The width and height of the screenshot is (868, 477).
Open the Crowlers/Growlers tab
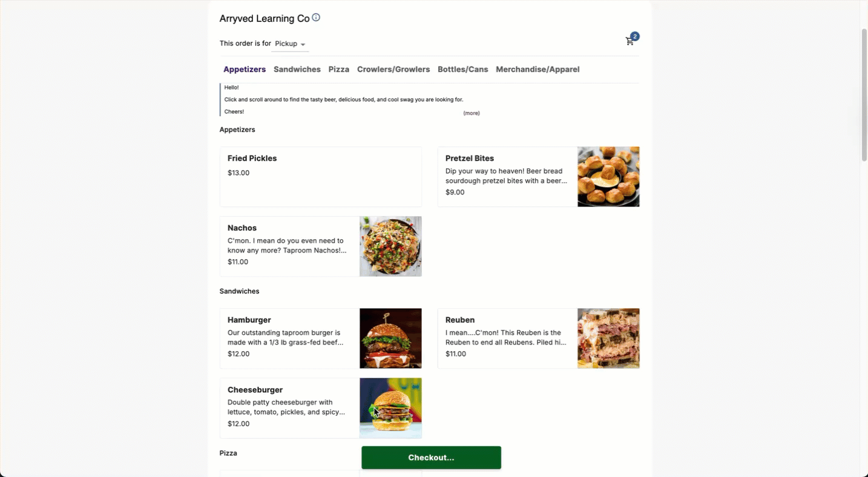(x=393, y=69)
